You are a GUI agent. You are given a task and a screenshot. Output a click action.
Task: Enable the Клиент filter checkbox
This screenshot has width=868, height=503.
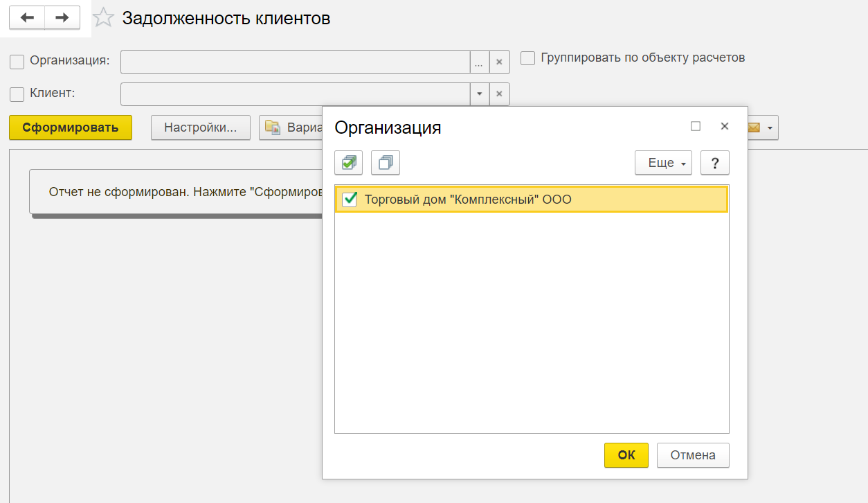17,94
